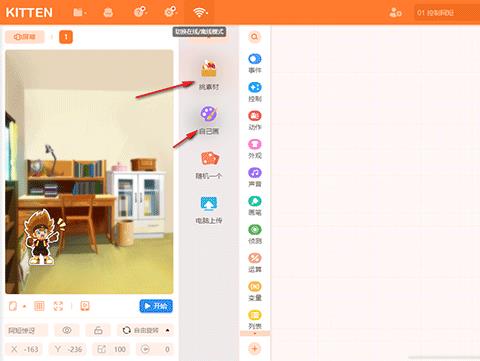Screen dimensions: 480x361
Task: Open the 侦测 Sensing block category
Action: point(255,234)
